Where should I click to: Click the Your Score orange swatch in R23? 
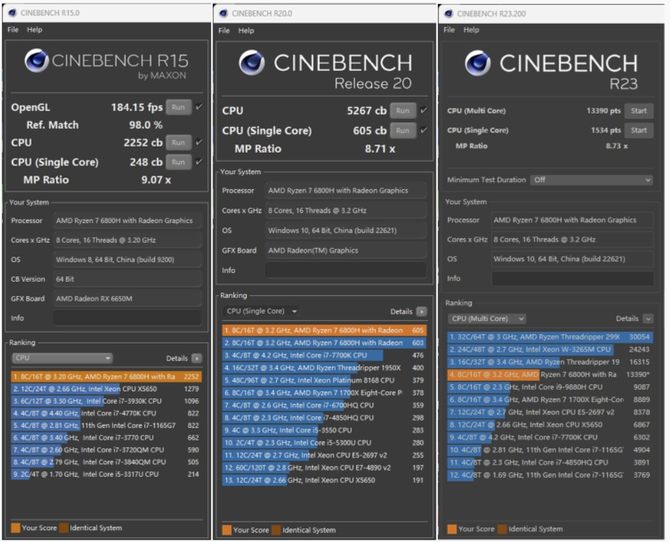(x=452, y=529)
